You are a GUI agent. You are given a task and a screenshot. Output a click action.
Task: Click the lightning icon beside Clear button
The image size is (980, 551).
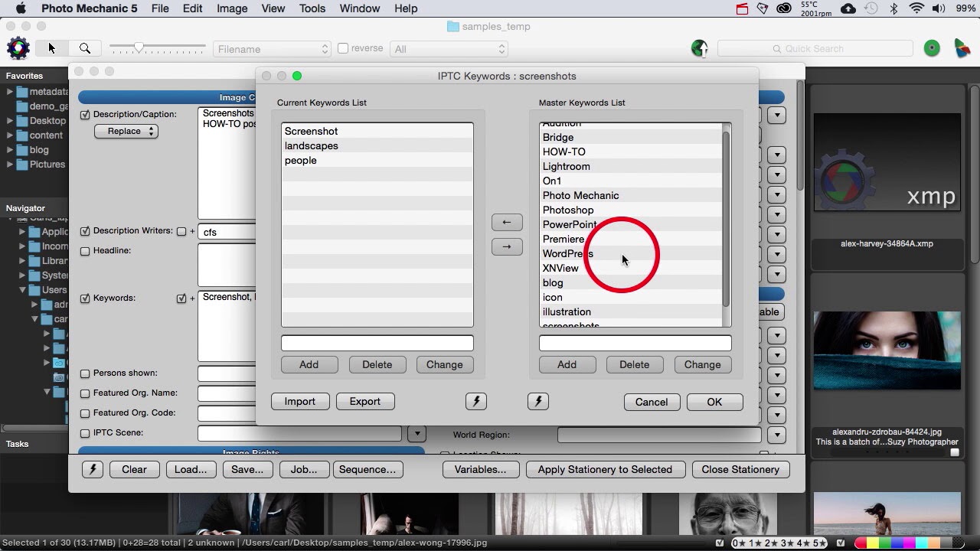[x=93, y=469]
